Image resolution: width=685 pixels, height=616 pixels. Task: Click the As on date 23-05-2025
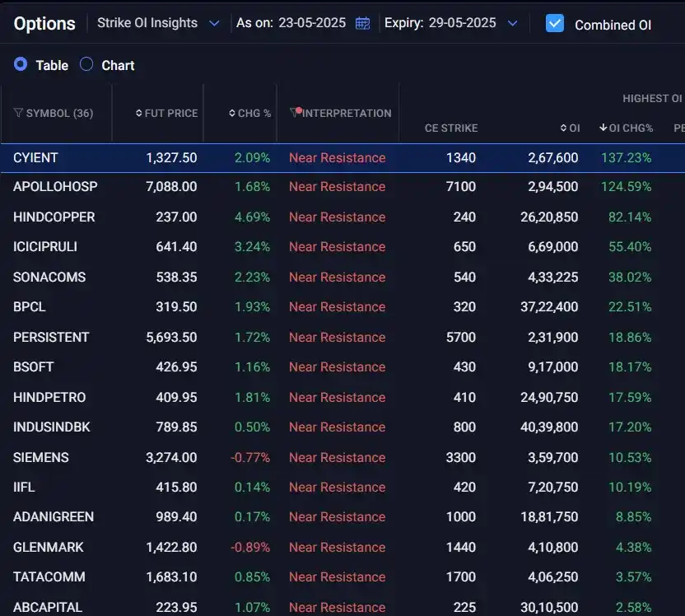point(312,23)
